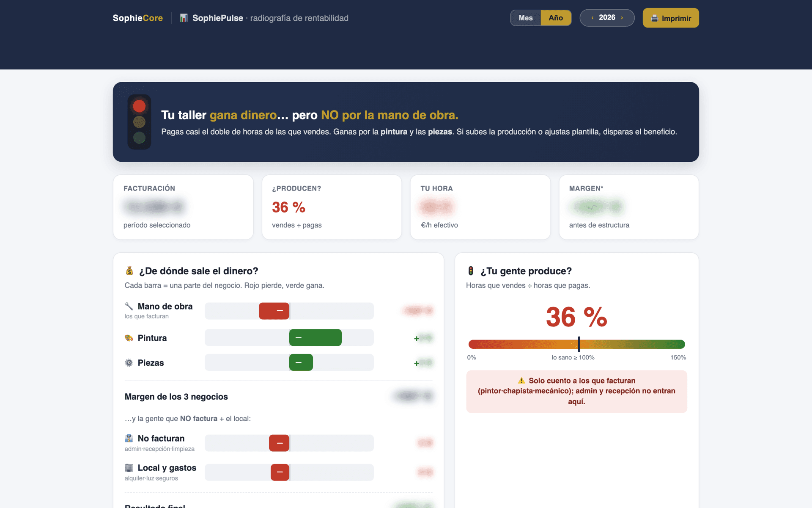This screenshot has width=812, height=508.
Task: Click the person icon beside No facturan
Action: pos(129,438)
